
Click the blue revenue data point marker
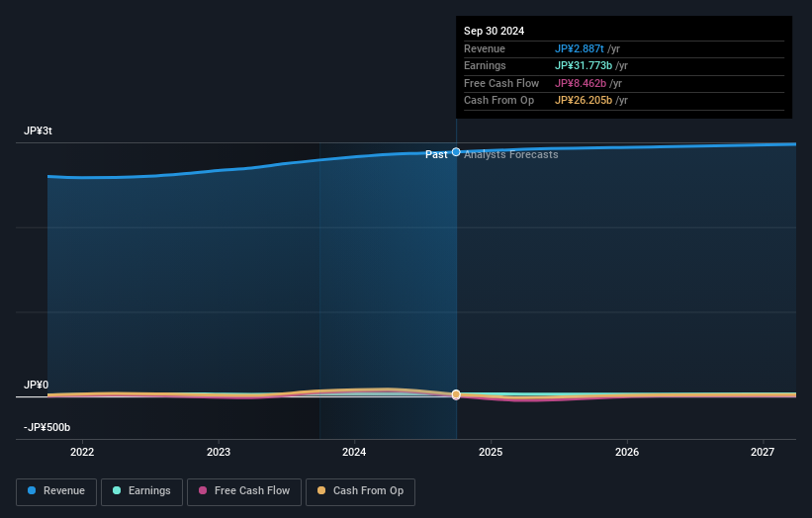(456, 151)
